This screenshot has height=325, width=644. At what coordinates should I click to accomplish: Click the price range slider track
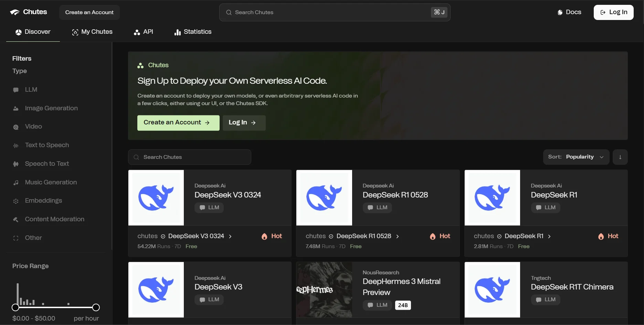point(56,307)
